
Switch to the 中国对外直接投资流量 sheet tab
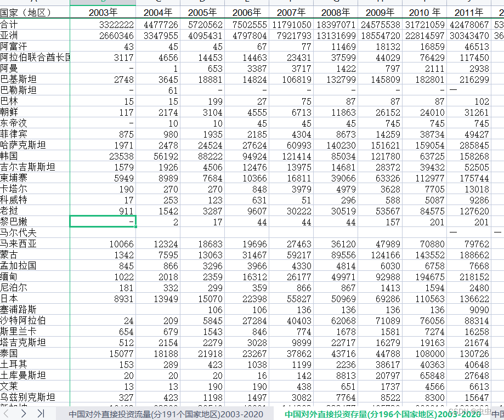click(x=166, y=415)
